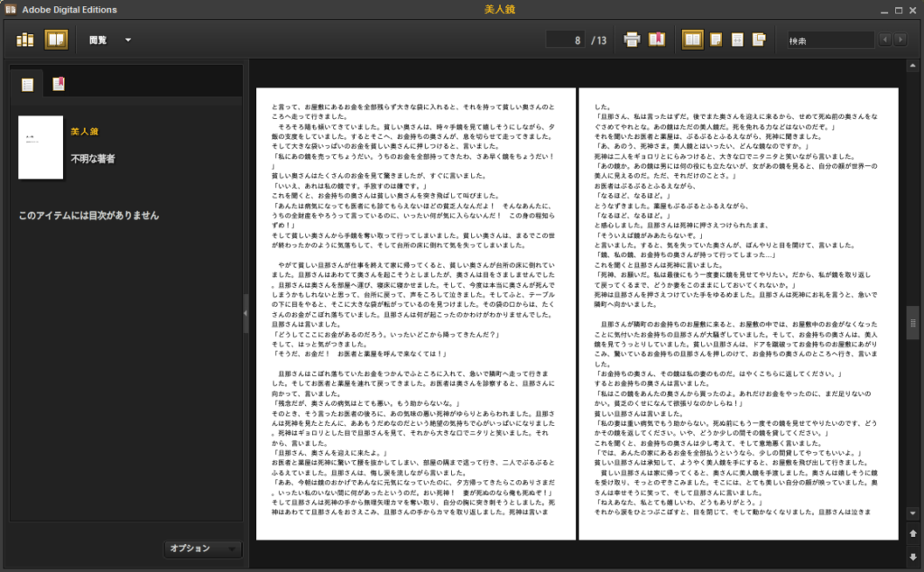Go to next search result arrow

(901, 40)
